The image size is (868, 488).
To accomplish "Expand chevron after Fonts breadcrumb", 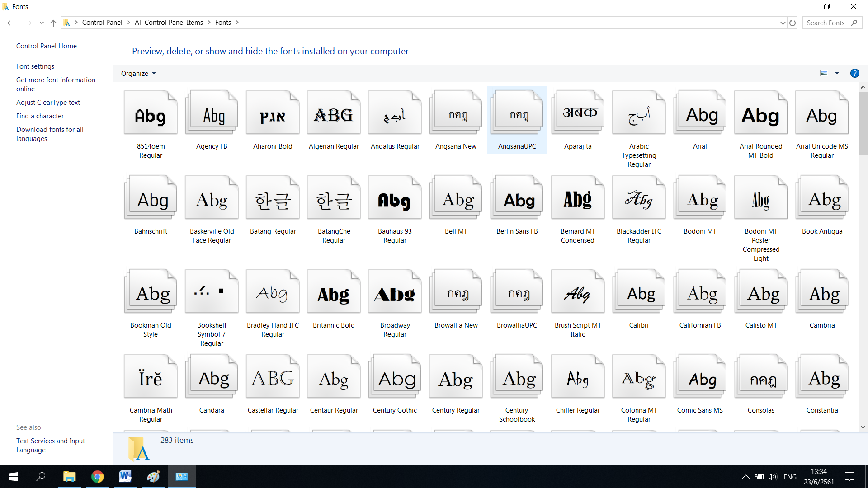I will pyautogui.click(x=237, y=23).
